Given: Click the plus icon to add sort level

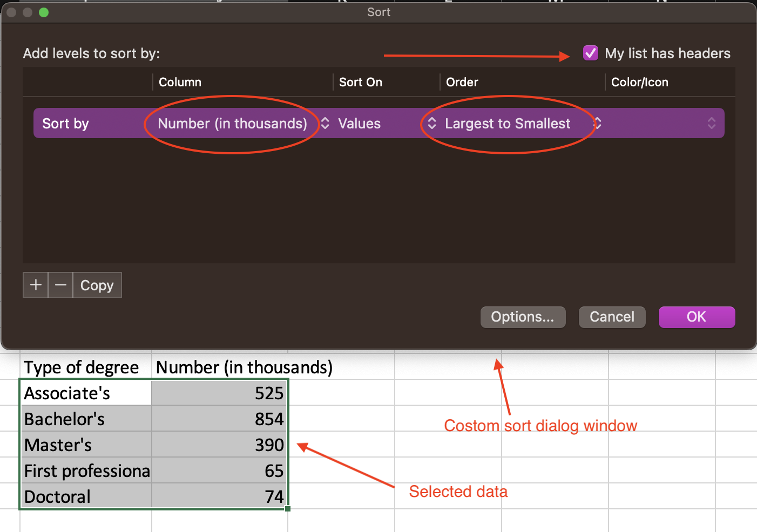Looking at the screenshot, I should 36,285.
